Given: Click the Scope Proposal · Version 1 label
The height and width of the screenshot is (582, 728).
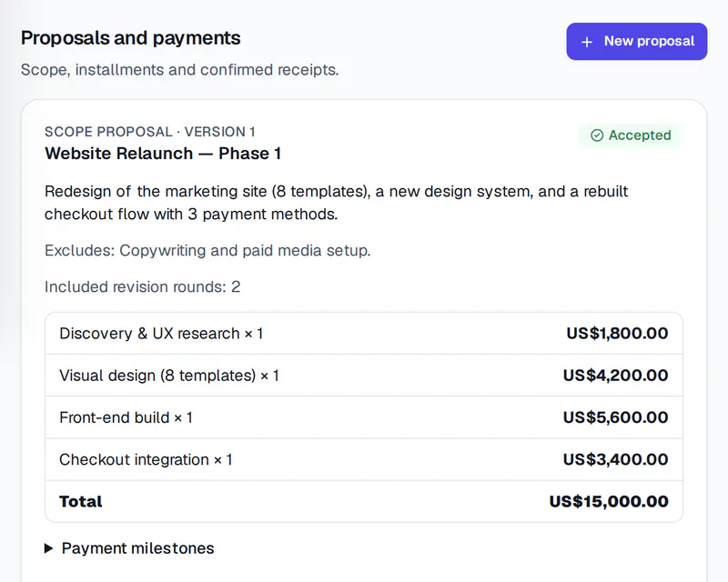Looking at the screenshot, I should [x=150, y=132].
